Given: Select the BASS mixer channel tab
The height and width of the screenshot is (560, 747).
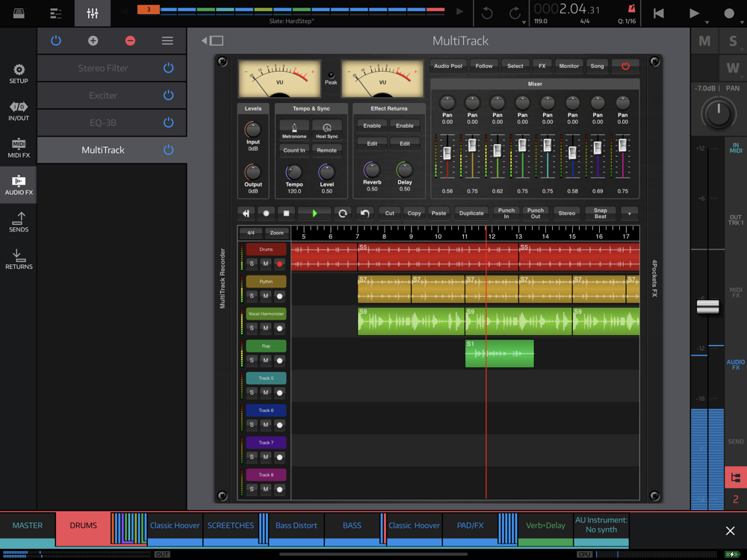Looking at the screenshot, I should tap(352, 526).
